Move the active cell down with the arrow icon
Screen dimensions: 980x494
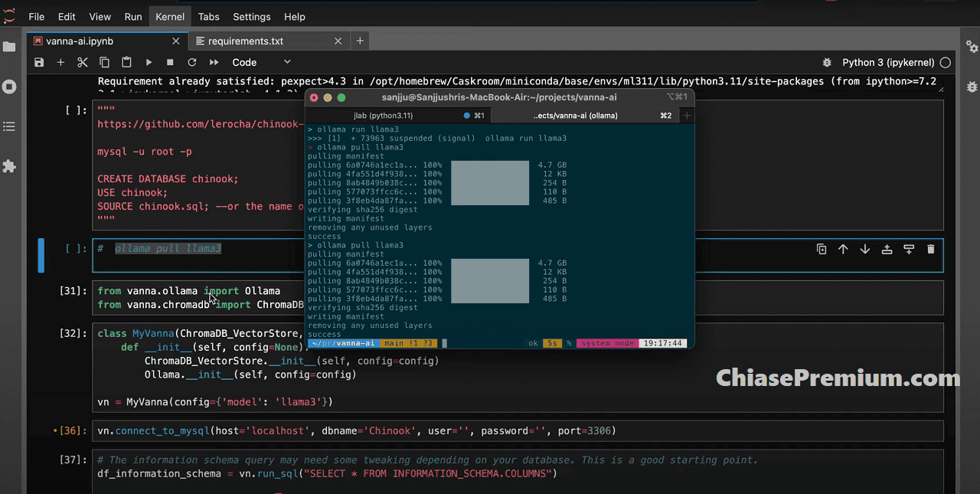click(864, 249)
